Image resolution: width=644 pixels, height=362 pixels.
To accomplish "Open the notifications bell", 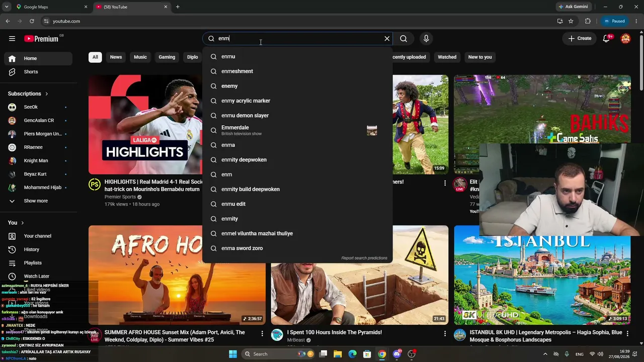I will (x=607, y=38).
